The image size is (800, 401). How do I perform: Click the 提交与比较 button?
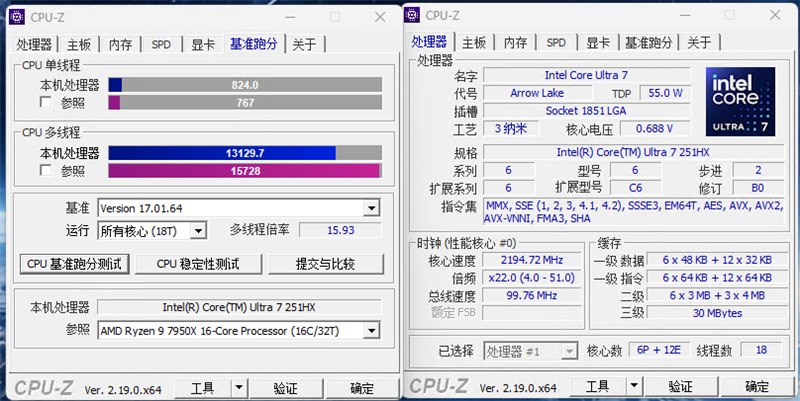[326, 264]
